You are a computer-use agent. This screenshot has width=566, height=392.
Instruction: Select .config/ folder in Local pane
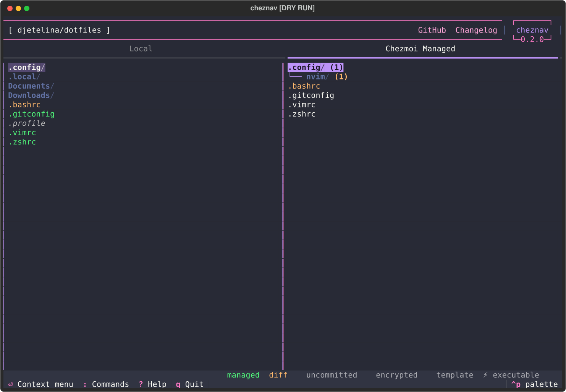(x=27, y=68)
